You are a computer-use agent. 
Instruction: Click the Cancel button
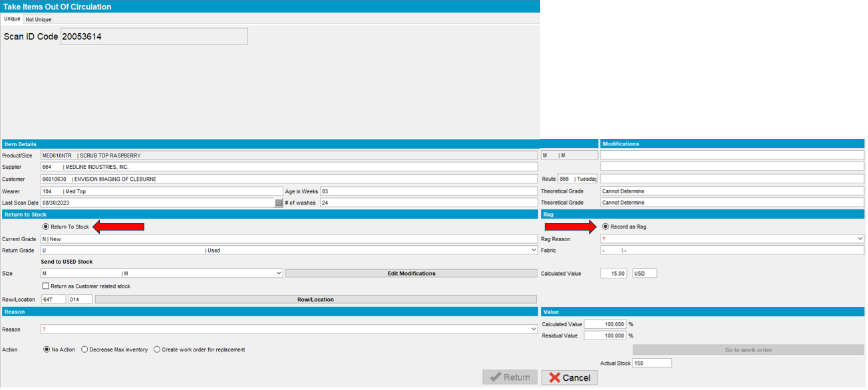(569, 377)
